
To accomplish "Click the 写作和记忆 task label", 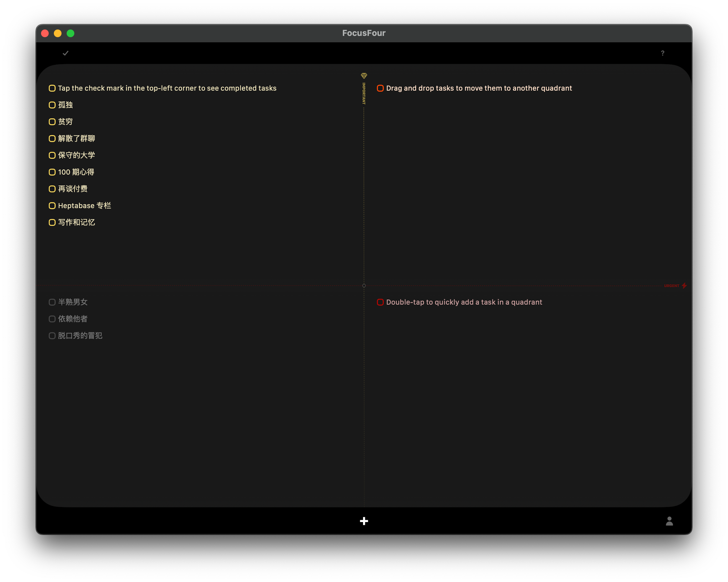I will point(76,222).
